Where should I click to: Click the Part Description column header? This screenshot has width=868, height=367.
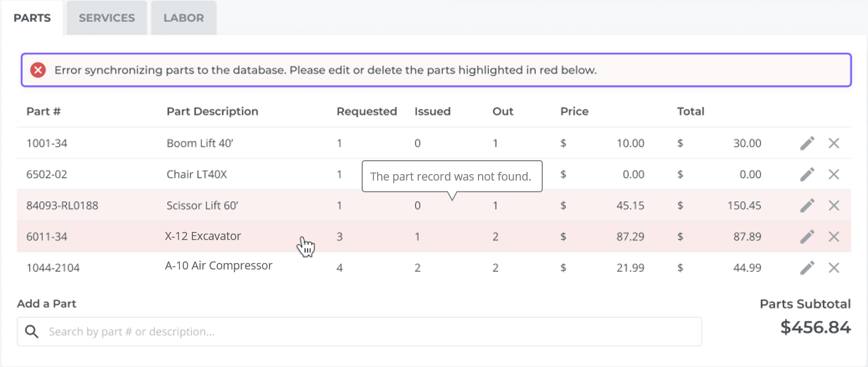point(212,111)
